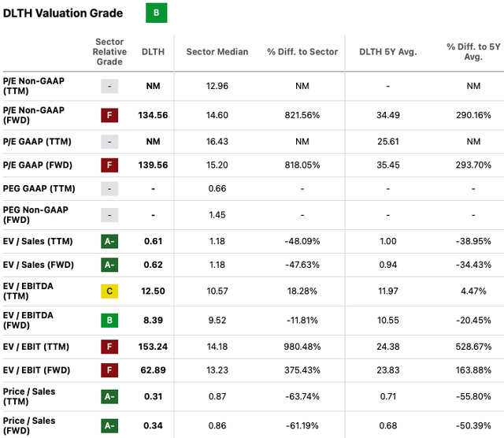Click the A- grade badge for EV / Sales (FWD)
Viewport: 504px width, 438px height.
[x=109, y=265]
